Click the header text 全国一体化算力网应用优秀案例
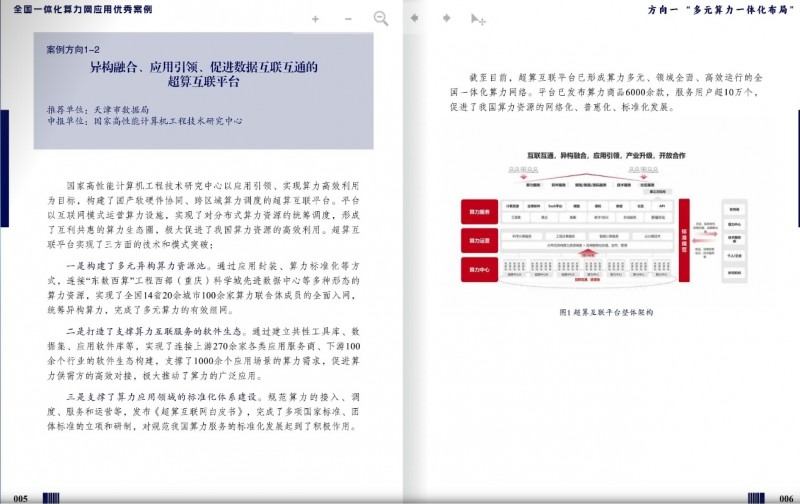Viewport: 800px width, 504px height. coord(83,9)
